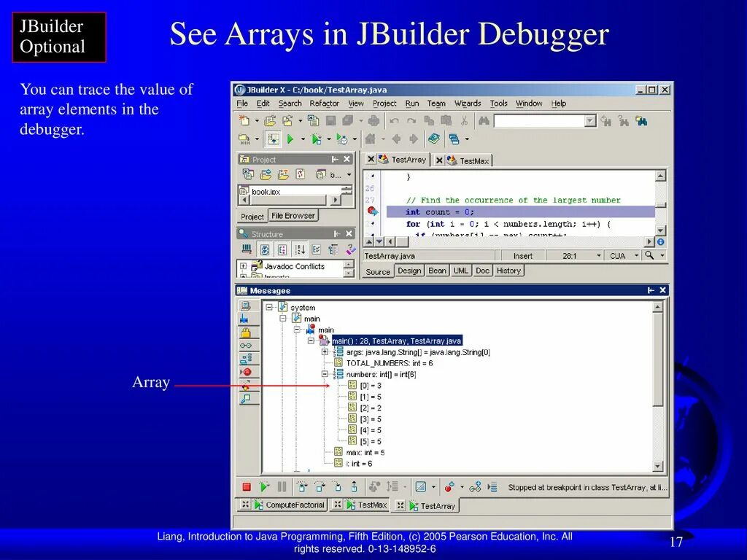Switch to the File Browser tab
The width and height of the screenshot is (747, 560).
pyautogui.click(x=293, y=216)
